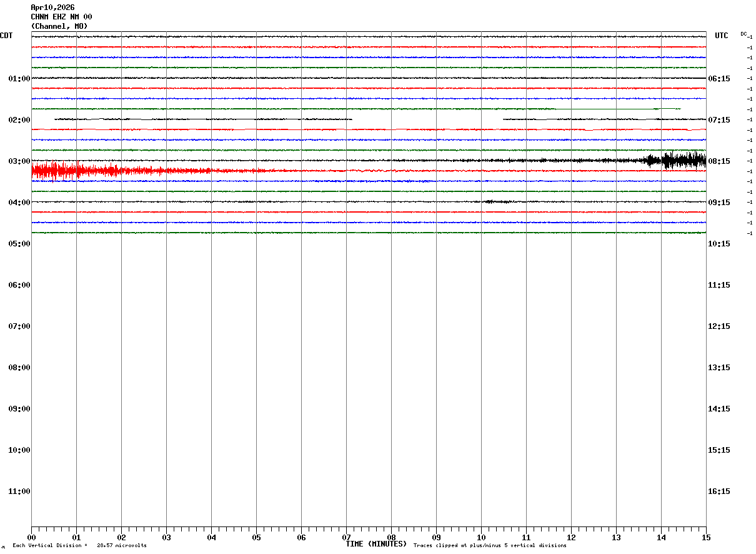
Task: Click the black seismic burst near minute 14
Action: (x=676, y=159)
